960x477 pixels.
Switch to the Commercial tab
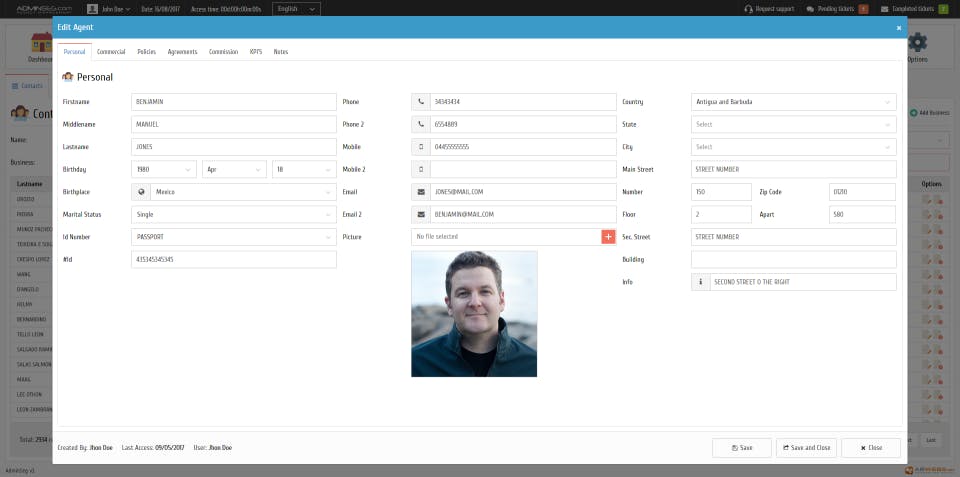[x=111, y=52]
